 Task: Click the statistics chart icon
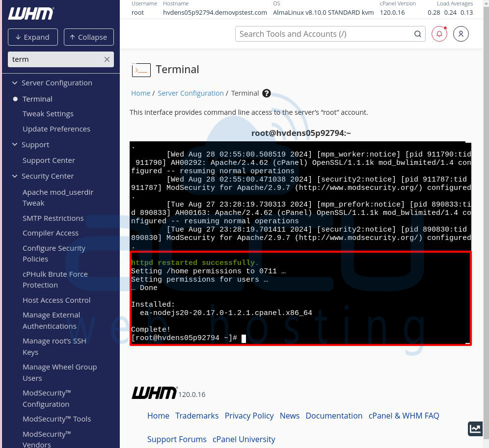(x=475, y=429)
